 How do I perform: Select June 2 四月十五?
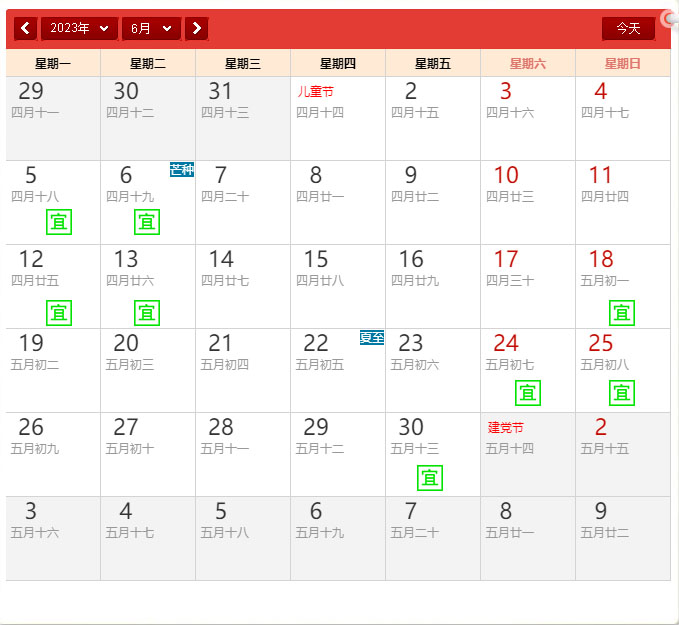click(x=433, y=119)
